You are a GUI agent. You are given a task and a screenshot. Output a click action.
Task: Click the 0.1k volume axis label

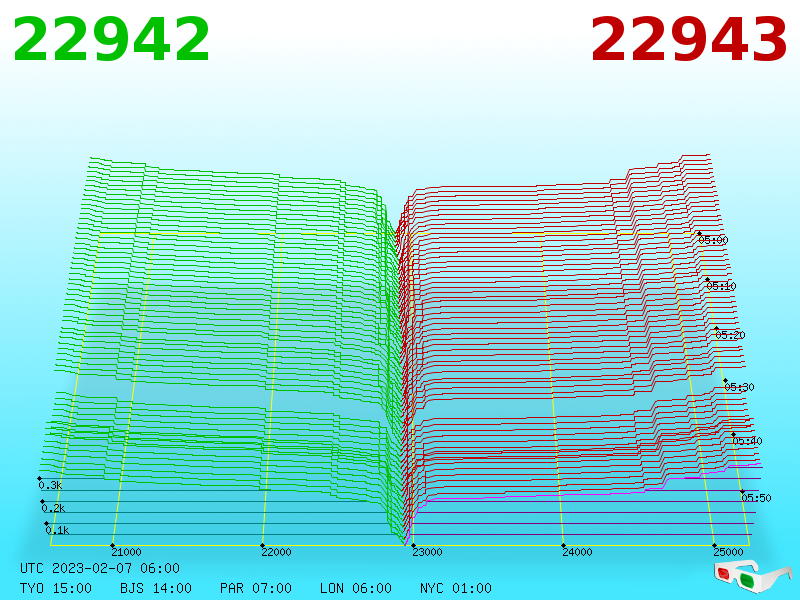point(57,530)
